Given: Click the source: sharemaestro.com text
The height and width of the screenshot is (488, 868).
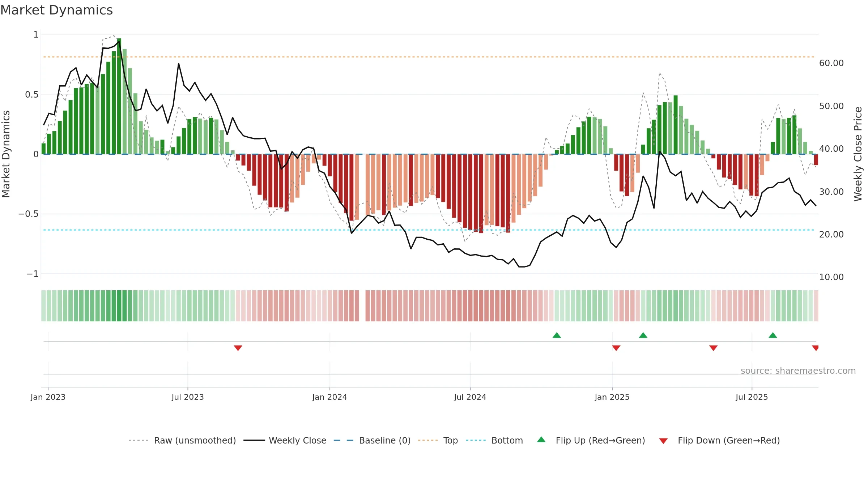Looking at the screenshot, I should pyautogui.click(x=798, y=371).
